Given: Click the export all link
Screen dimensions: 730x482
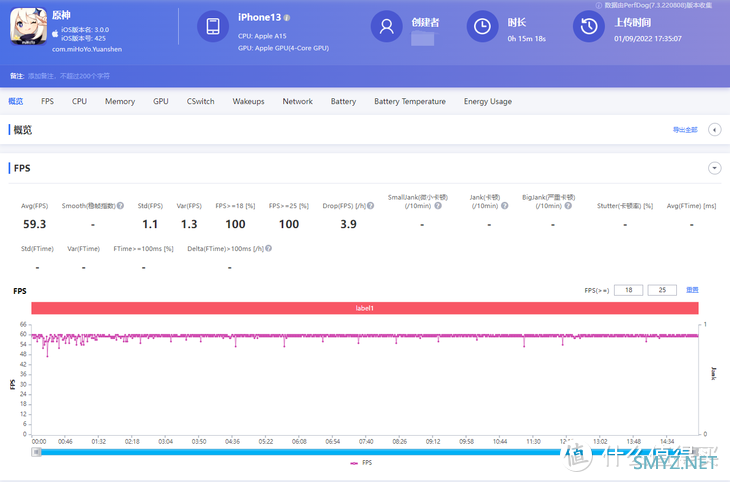Looking at the screenshot, I should pos(685,130).
